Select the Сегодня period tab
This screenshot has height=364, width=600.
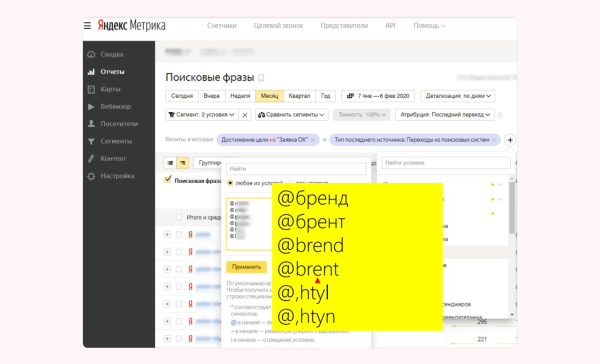(x=182, y=96)
